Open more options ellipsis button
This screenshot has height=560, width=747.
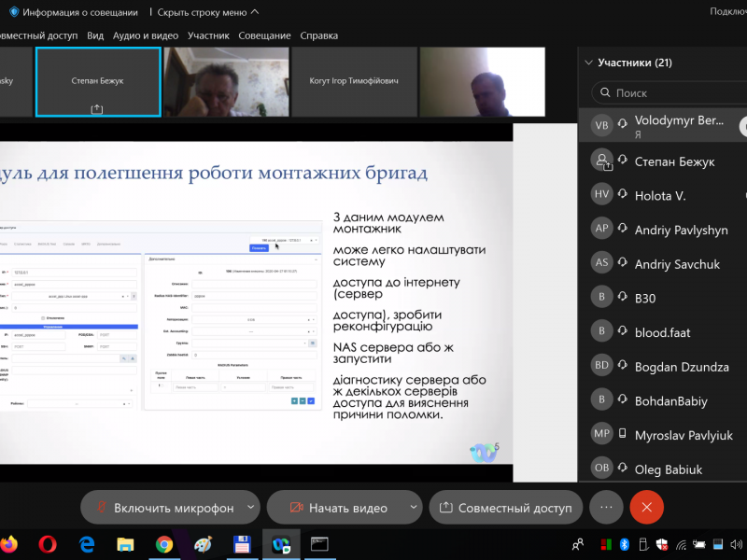[606, 508]
